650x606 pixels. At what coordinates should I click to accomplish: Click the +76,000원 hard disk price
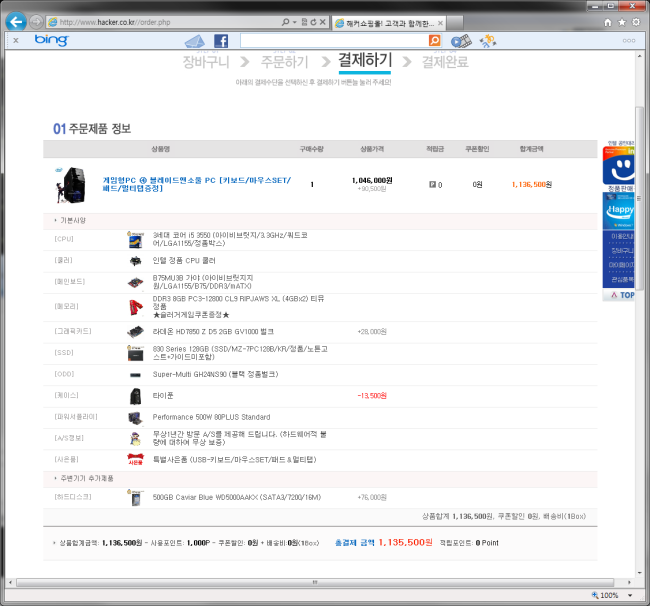(372, 497)
